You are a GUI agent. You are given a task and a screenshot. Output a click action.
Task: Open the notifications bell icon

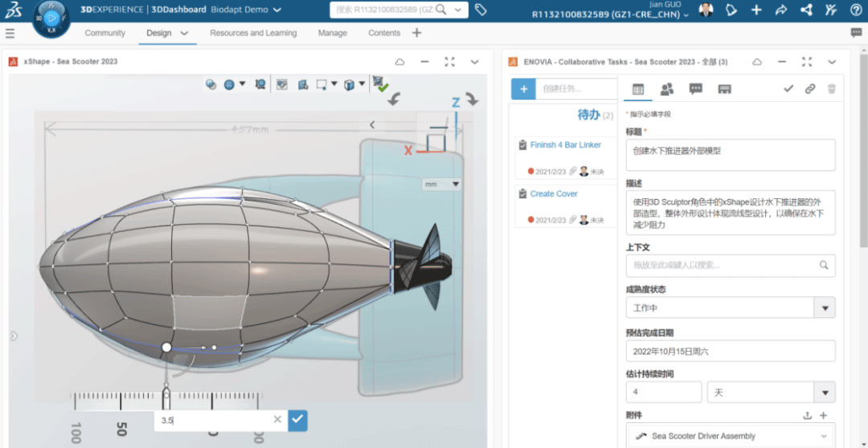pos(731,10)
